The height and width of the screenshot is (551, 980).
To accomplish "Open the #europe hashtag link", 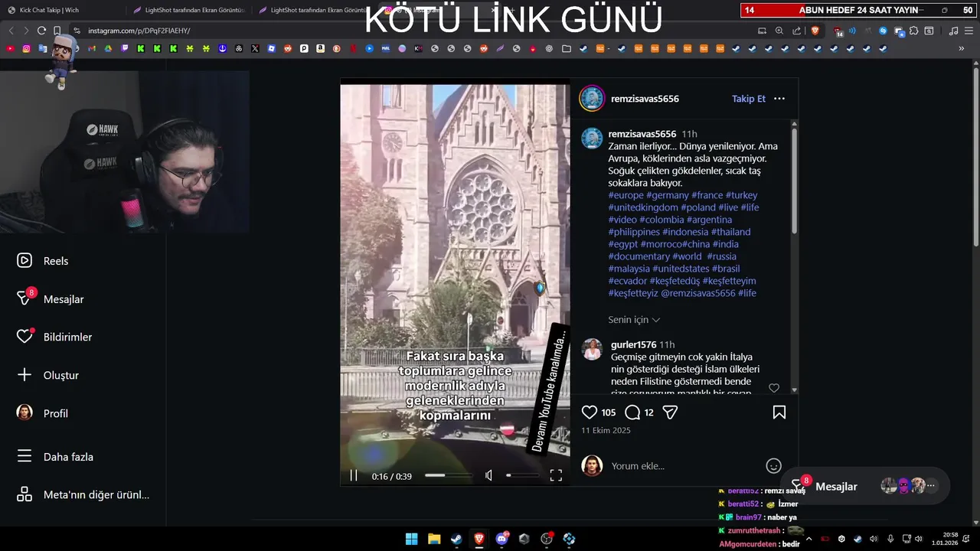I will click(626, 195).
